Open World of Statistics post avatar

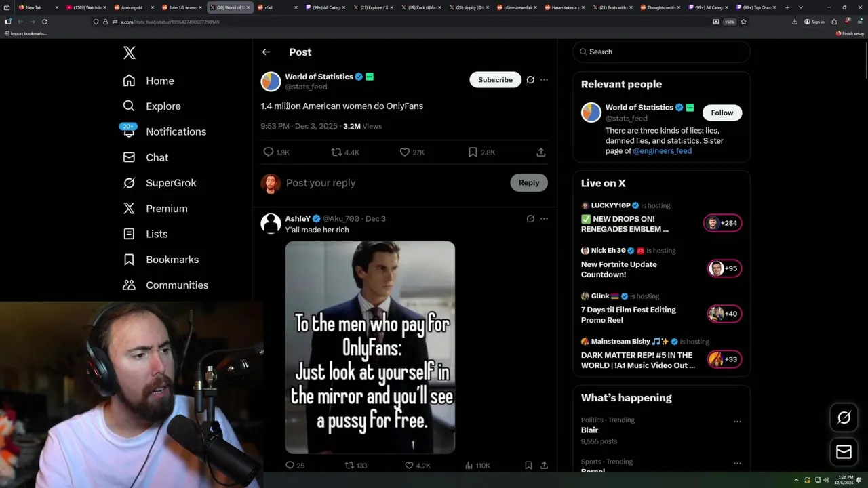pyautogui.click(x=271, y=81)
